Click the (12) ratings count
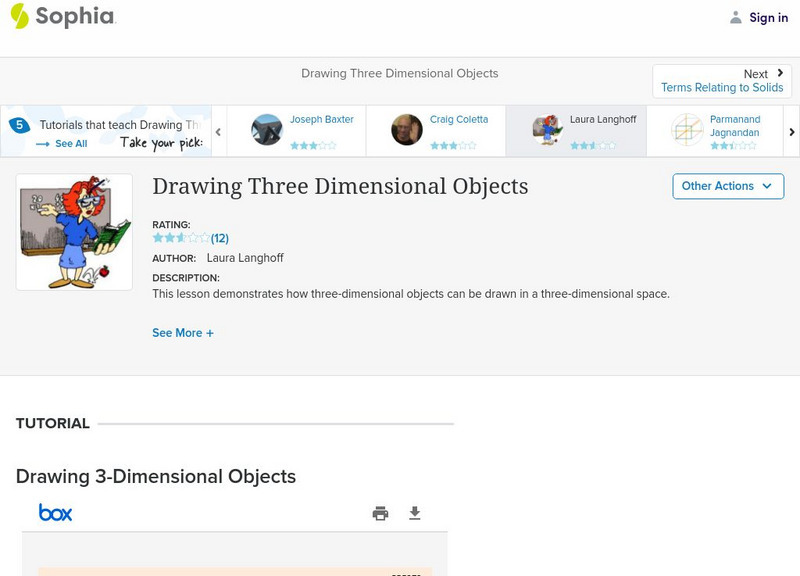The image size is (800, 576). click(220, 238)
